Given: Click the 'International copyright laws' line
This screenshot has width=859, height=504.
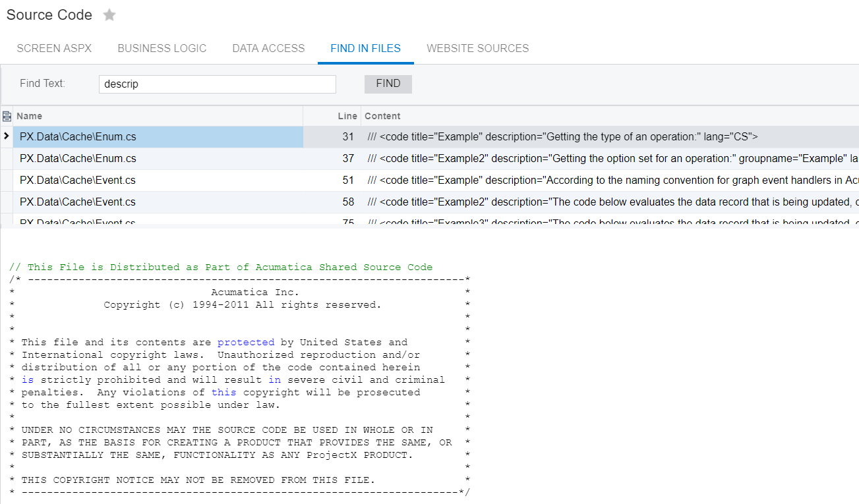Looking at the screenshot, I should point(221,354).
